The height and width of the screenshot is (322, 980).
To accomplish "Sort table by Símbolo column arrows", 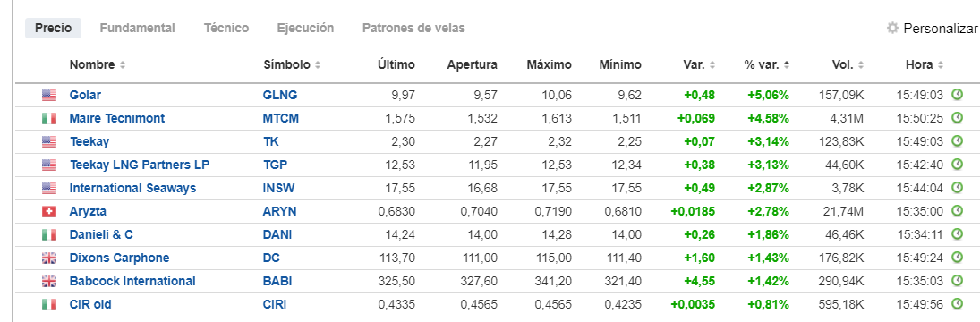I will pyautogui.click(x=318, y=65).
